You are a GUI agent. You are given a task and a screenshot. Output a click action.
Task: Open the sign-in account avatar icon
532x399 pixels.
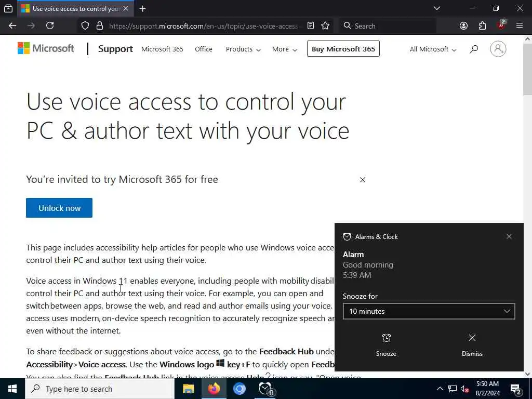pos(498,49)
